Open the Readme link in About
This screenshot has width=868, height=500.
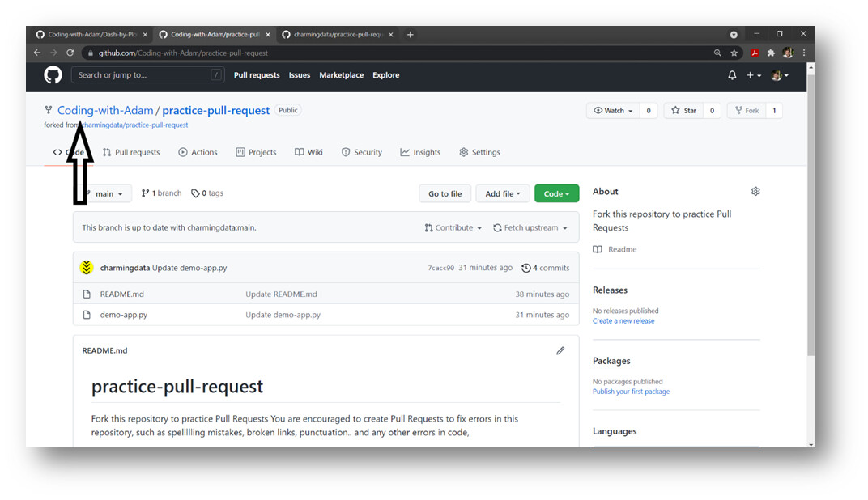pos(615,249)
